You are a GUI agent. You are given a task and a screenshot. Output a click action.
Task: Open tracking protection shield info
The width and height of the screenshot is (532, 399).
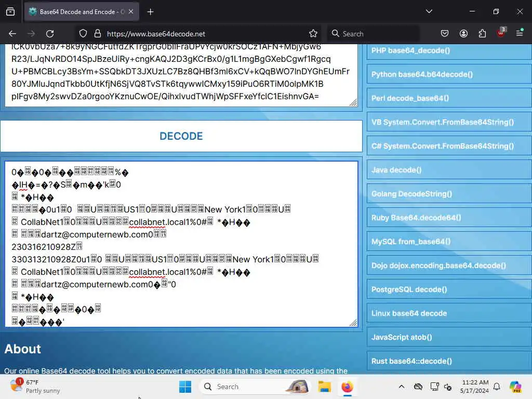(x=83, y=34)
